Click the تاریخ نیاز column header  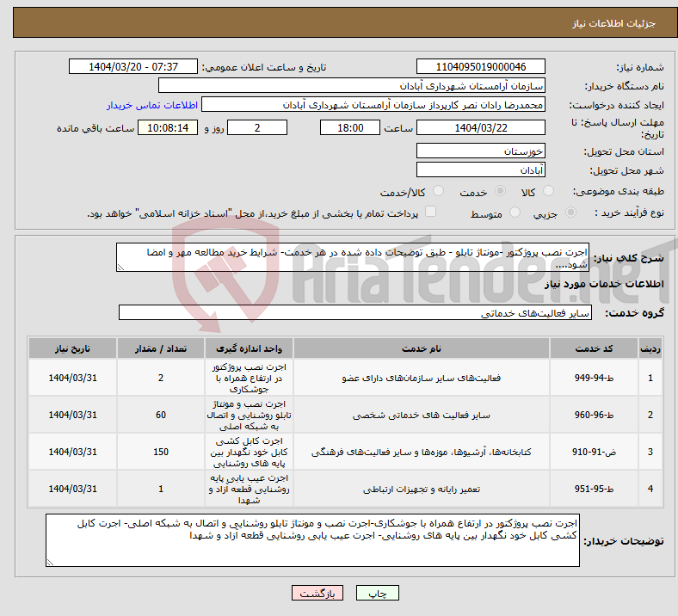click(x=72, y=348)
